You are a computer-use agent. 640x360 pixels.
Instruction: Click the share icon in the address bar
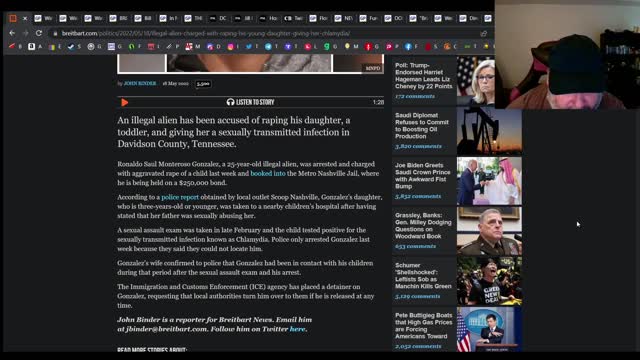tap(484, 33)
